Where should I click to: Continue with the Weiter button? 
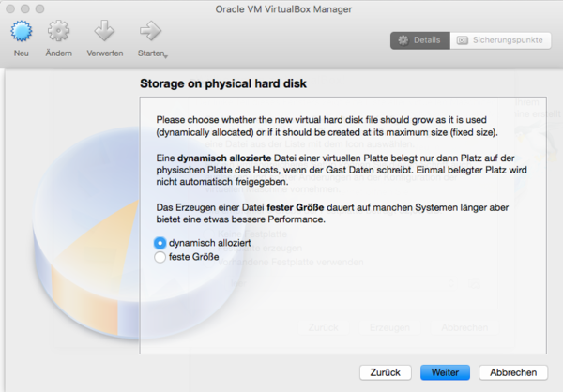click(445, 372)
